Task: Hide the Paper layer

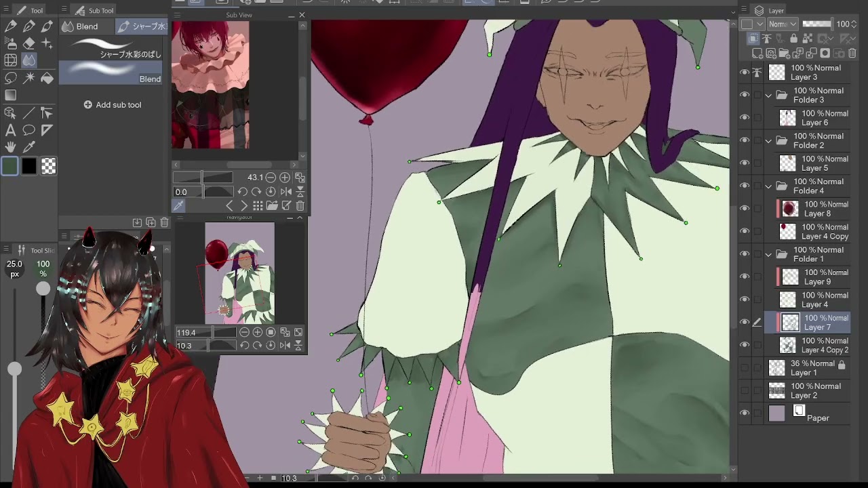Action: [x=745, y=413]
